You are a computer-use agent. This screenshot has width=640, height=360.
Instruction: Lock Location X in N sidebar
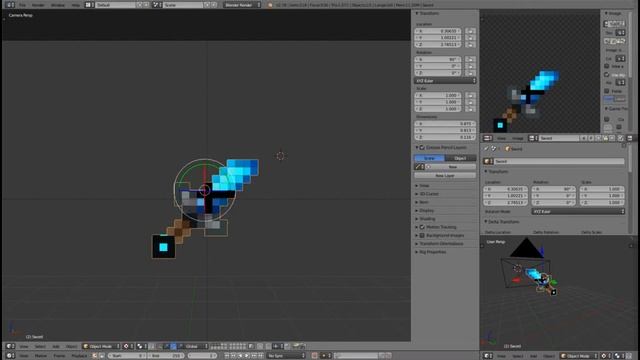click(x=470, y=31)
